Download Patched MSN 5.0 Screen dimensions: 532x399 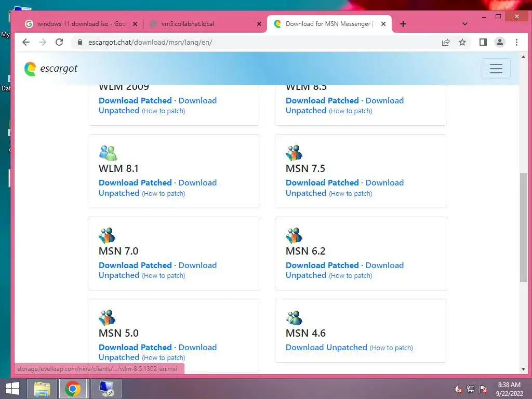click(135, 347)
